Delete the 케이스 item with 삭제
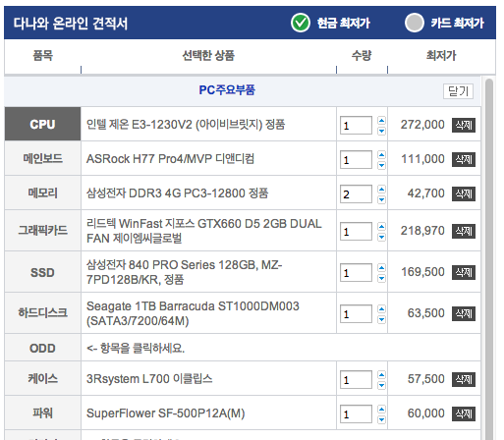 (x=464, y=379)
